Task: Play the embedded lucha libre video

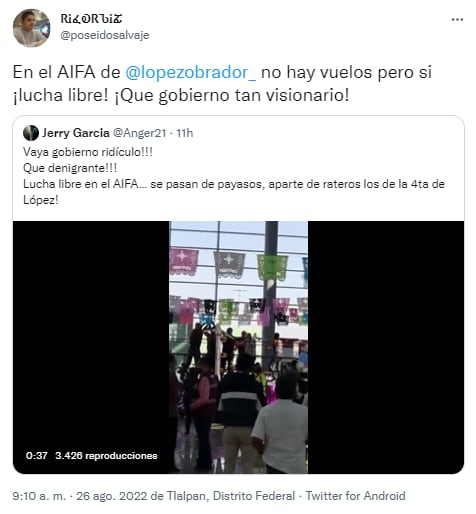Action: pyautogui.click(x=238, y=347)
